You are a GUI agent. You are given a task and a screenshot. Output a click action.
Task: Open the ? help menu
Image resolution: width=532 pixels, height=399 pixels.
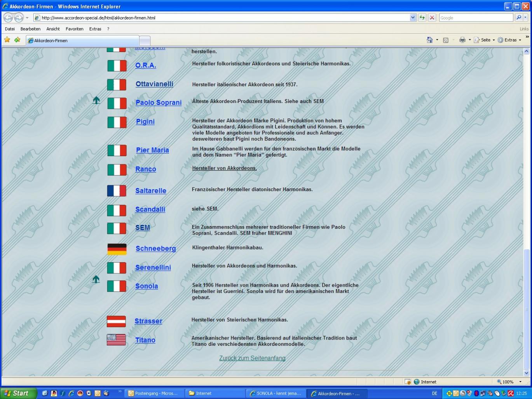[x=108, y=29]
